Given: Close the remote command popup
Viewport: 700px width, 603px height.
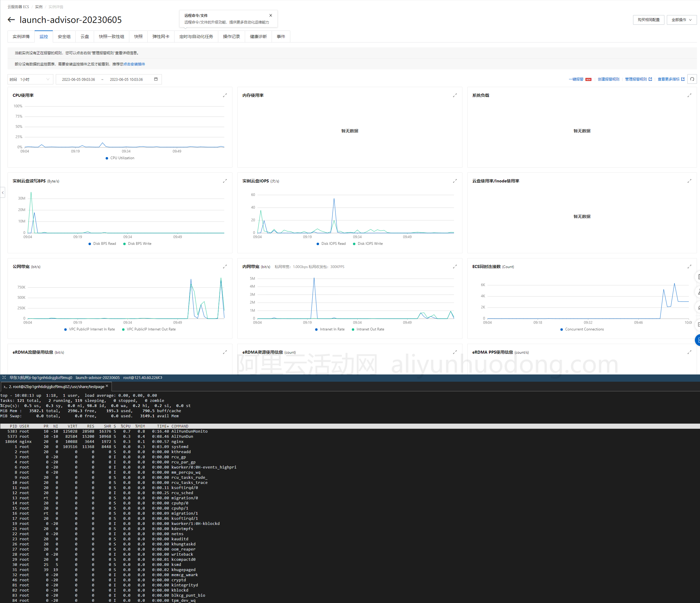Looking at the screenshot, I should pos(271,15).
